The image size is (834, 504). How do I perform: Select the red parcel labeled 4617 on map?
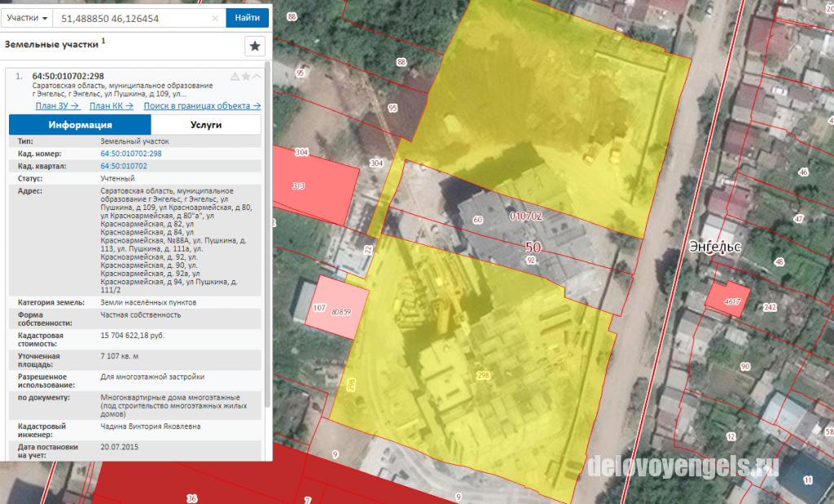(x=728, y=300)
